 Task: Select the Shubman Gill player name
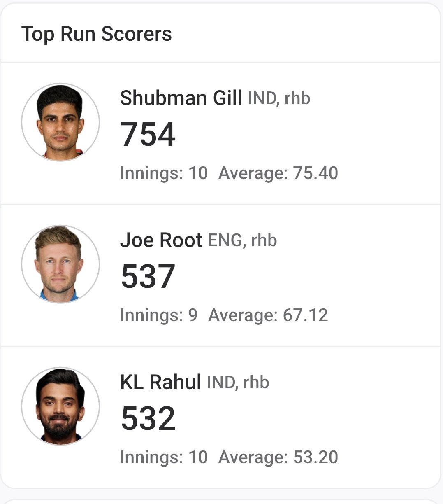click(x=181, y=98)
